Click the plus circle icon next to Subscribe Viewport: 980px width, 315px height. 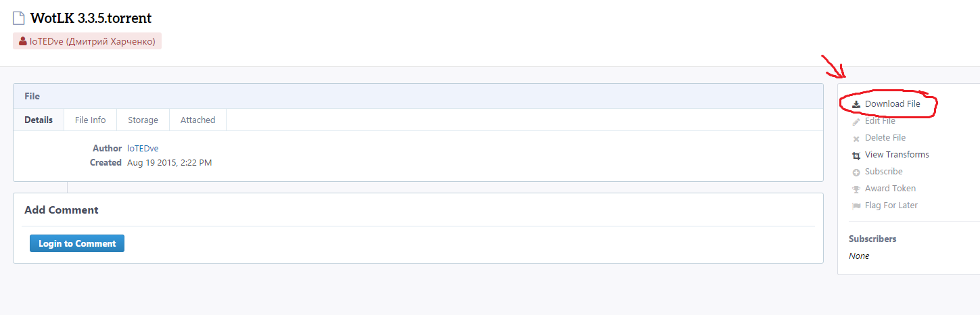[x=856, y=172]
